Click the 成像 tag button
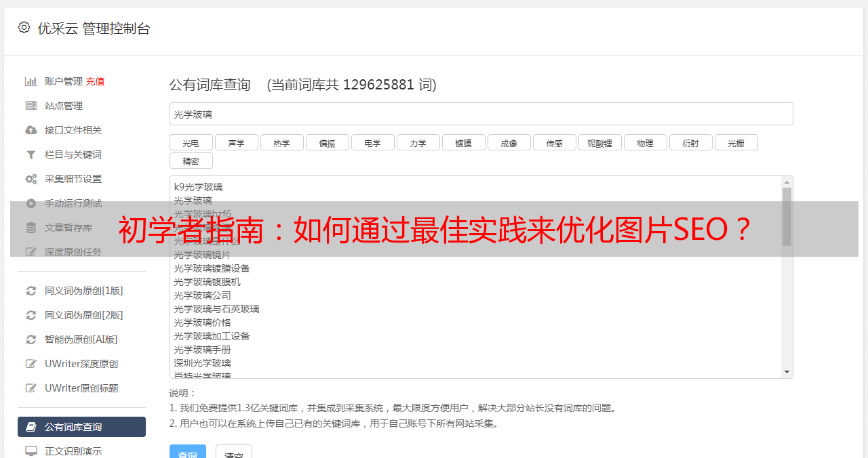 pos(509,142)
